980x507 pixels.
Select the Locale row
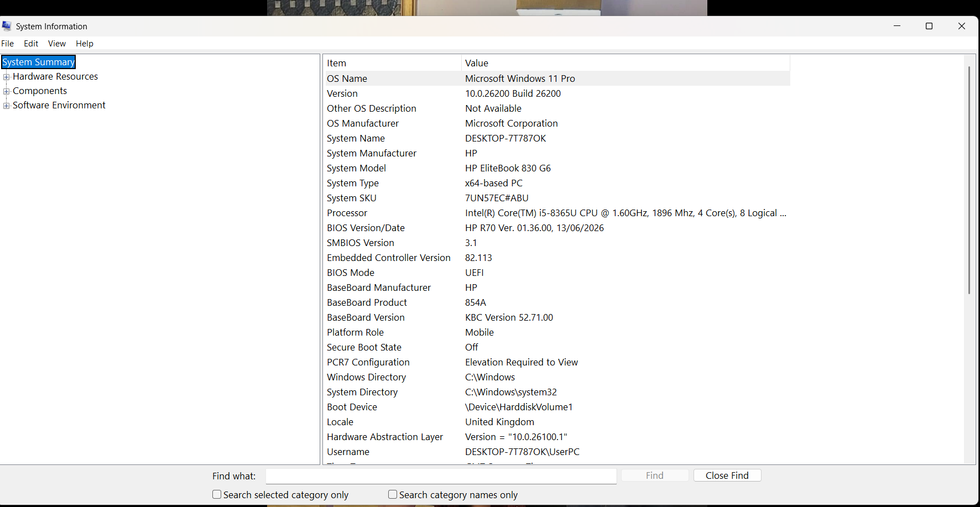tap(557, 422)
